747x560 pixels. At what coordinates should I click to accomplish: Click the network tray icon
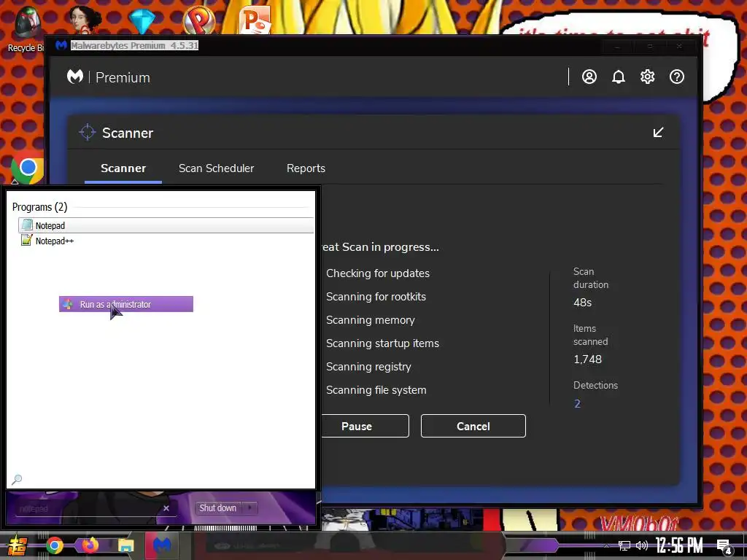tap(624, 545)
